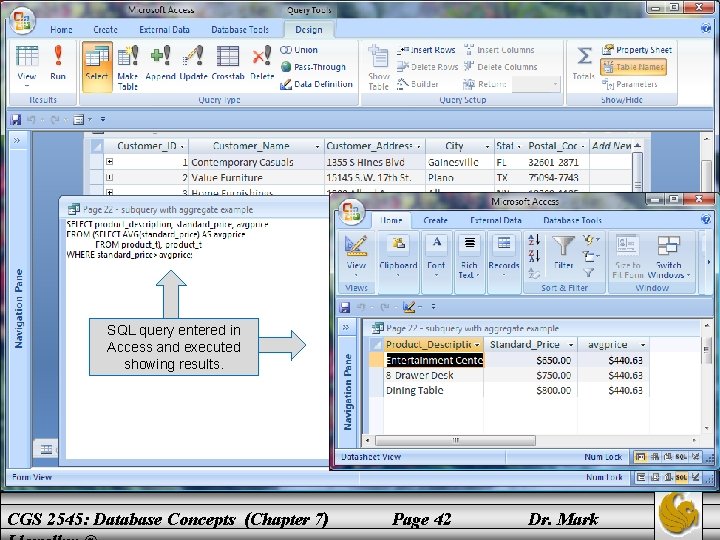
Task: Click the Filter funnel icon
Action: (563, 252)
